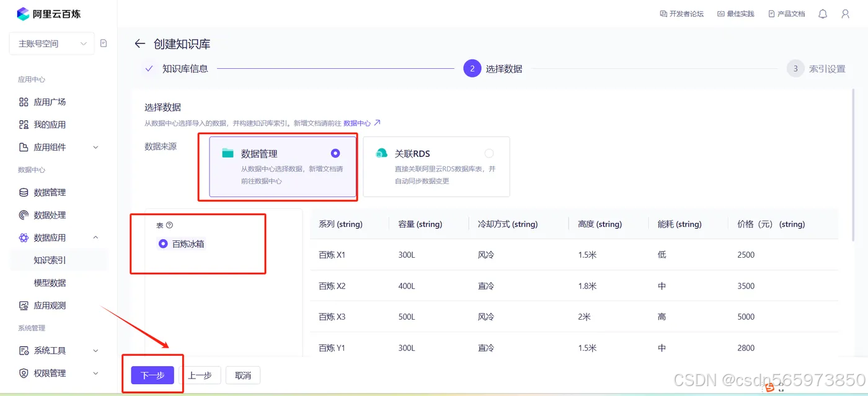Open the user account avatar icon
This screenshot has width=868, height=396.
845,14
